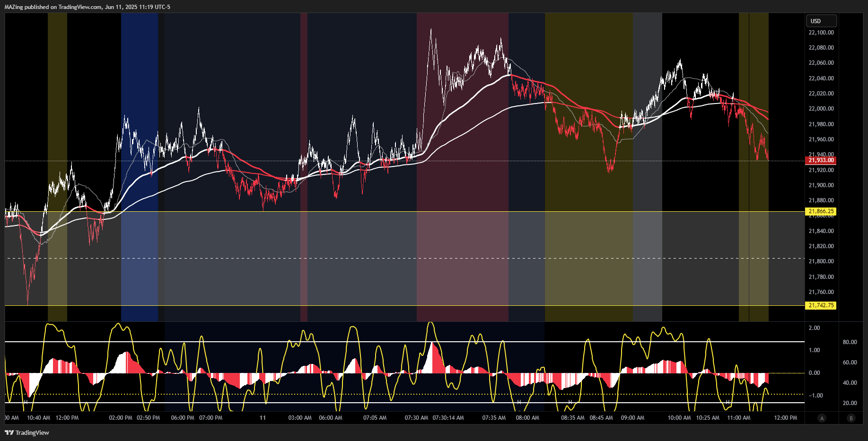The width and height of the screenshot is (868, 441).
Task: Click the 80.00 indicator scale label
Action: point(850,342)
